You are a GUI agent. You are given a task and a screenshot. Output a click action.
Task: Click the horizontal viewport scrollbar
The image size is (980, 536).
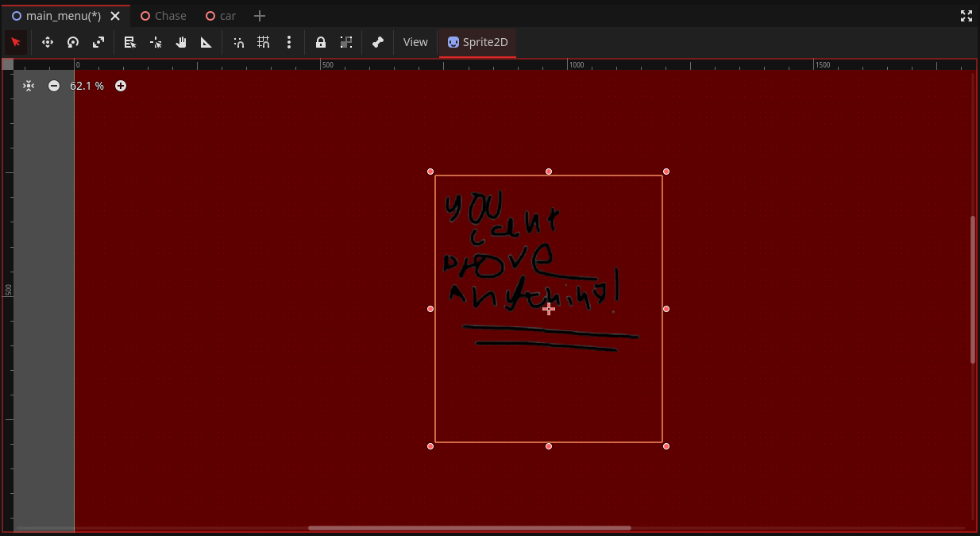[469, 528]
